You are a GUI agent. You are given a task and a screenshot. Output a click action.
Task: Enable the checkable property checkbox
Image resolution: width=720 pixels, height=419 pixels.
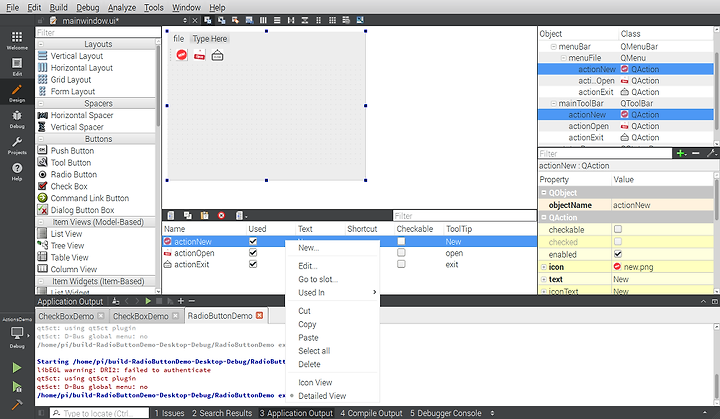click(618, 229)
